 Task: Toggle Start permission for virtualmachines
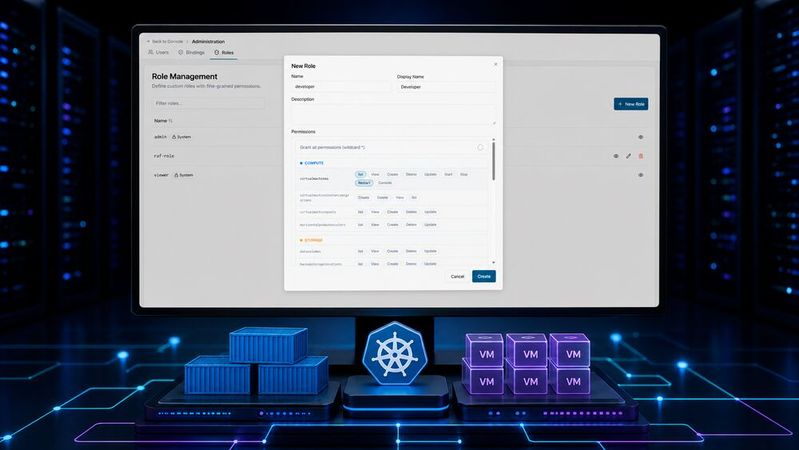coord(448,174)
